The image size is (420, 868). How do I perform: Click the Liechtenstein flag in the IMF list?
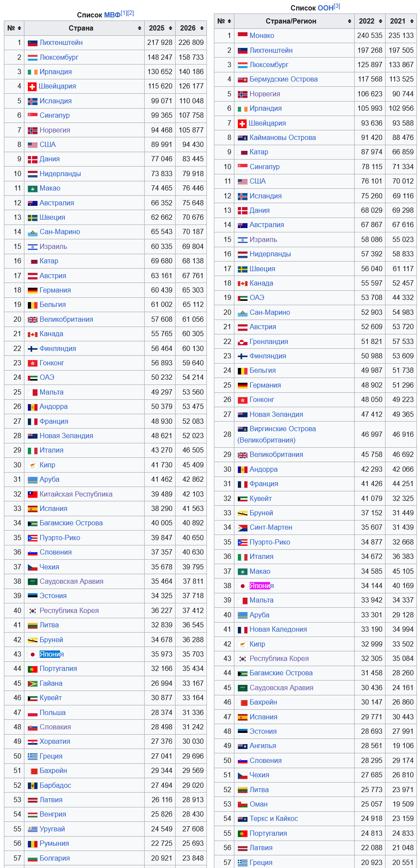33,43
